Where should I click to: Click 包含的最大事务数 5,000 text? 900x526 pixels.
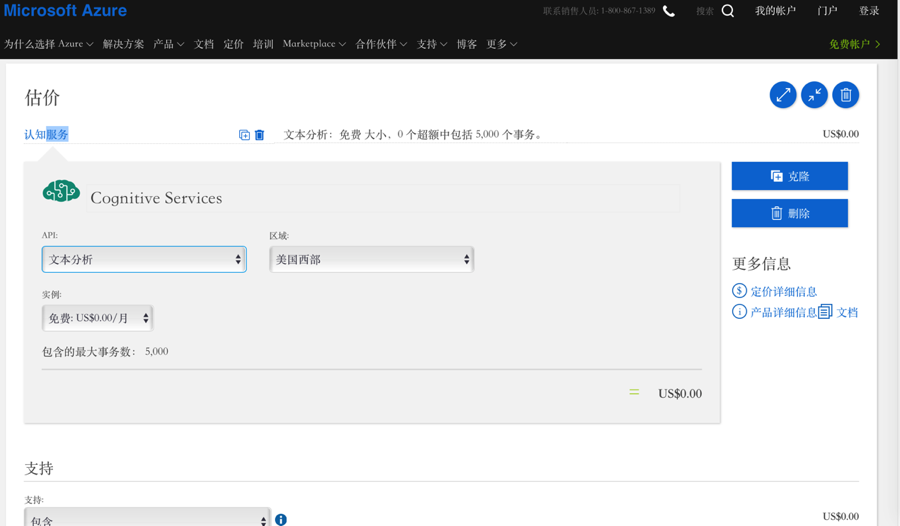click(x=105, y=351)
